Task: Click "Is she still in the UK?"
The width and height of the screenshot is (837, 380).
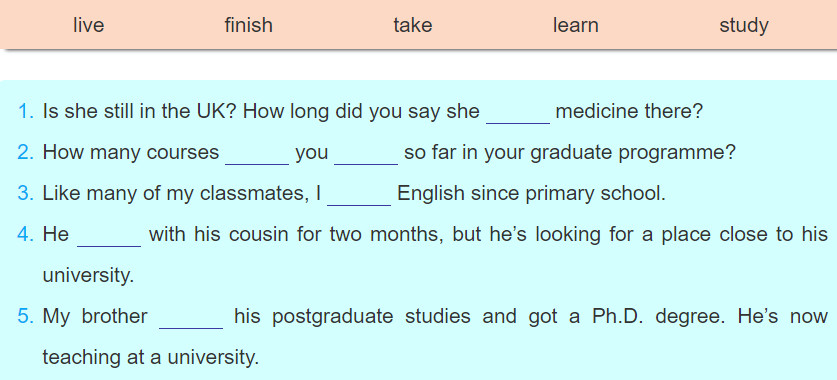Action: 139,112
